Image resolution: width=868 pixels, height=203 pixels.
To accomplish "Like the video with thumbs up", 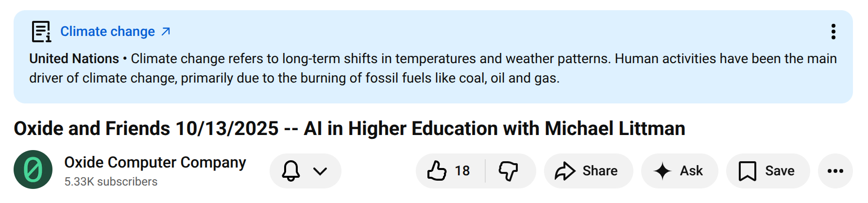I will click(437, 171).
